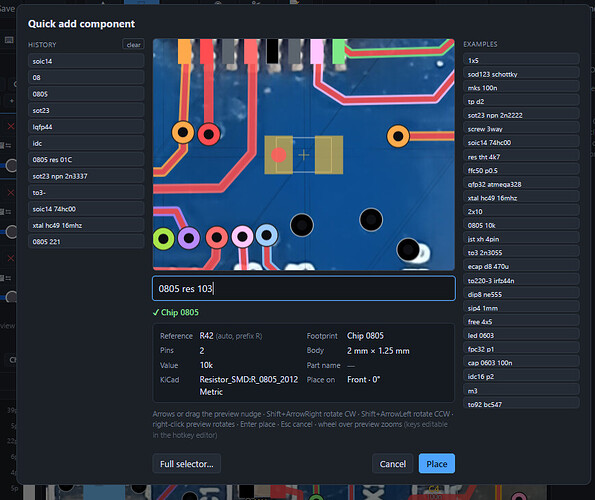
Task: Select soic14 from history
Action: point(86,61)
